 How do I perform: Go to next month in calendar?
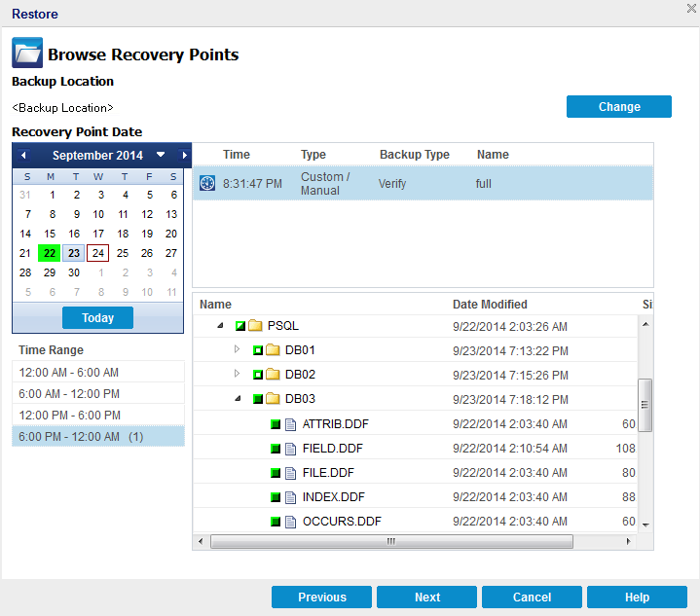pos(184,156)
